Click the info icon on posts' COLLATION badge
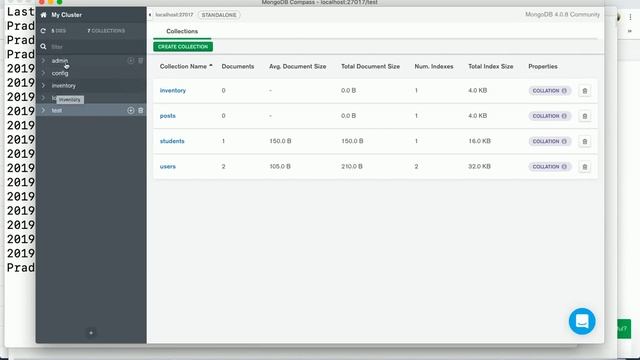The image size is (640, 360). pyautogui.click(x=564, y=116)
